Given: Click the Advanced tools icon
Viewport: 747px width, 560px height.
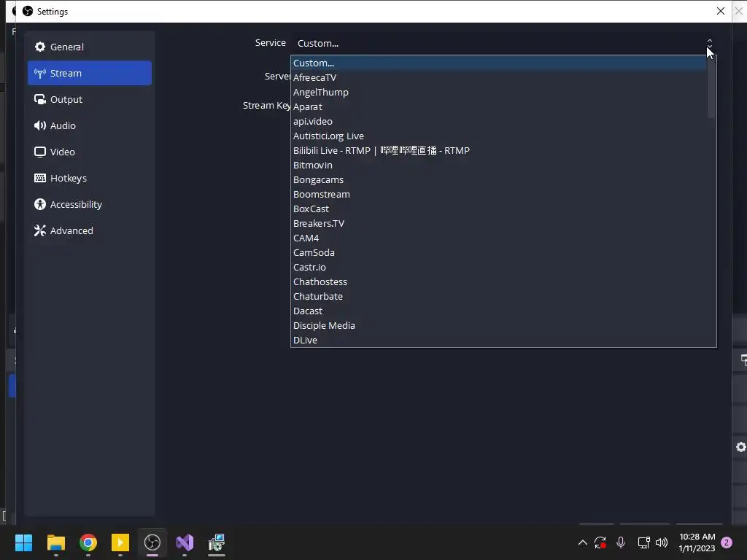Looking at the screenshot, I should [40, 230].
